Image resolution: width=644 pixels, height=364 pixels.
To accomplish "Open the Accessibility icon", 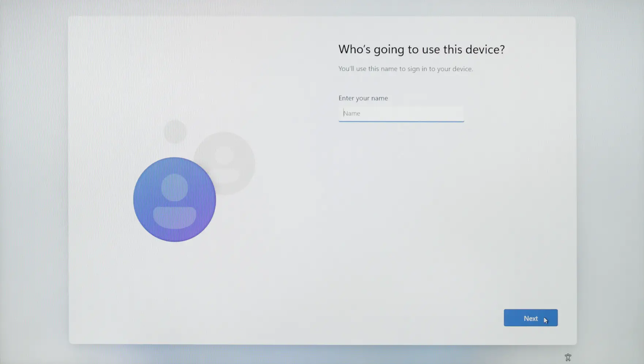I will click(568, 357).
